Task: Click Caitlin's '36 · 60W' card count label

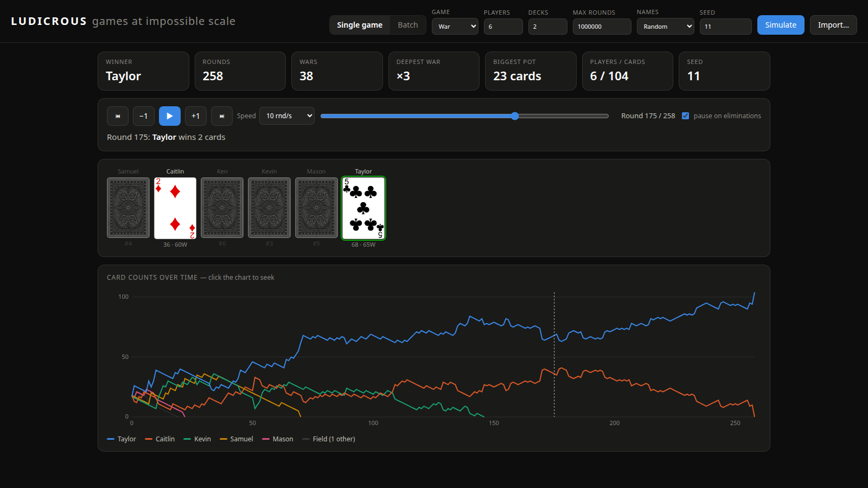Action: coord(175,245)
